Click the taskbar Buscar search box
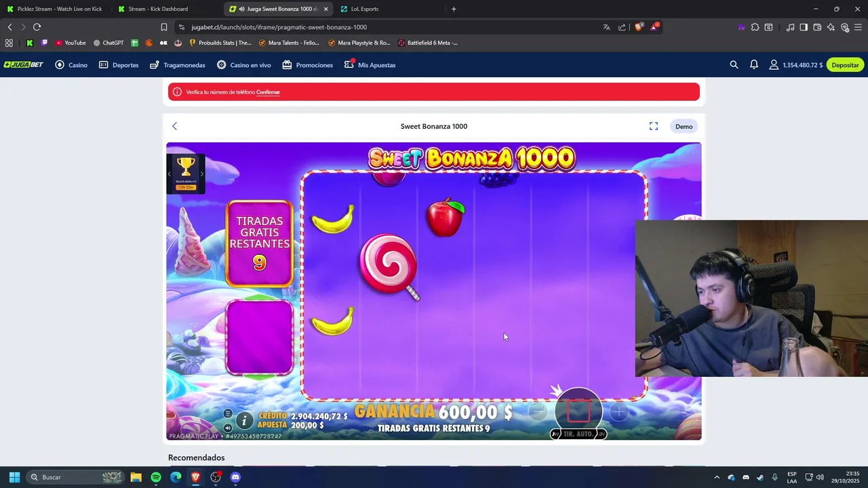868x488 pixels. click(x=75, y=477)
